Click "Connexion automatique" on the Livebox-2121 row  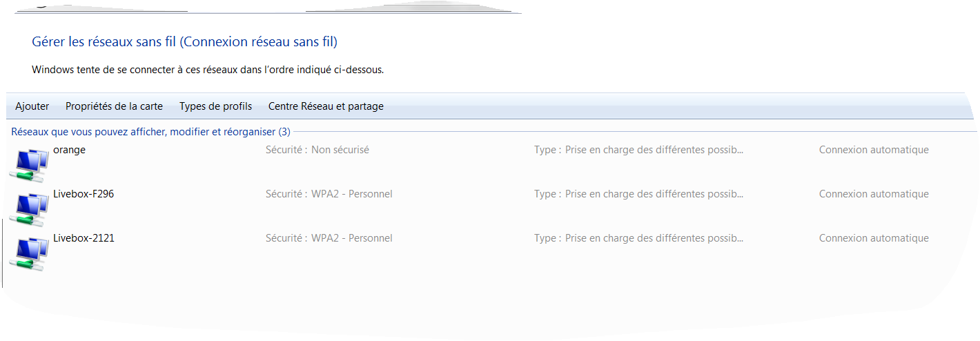(x=874, y=238)
